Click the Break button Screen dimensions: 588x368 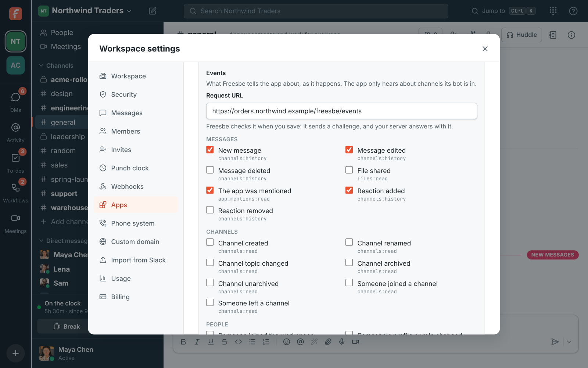coord(67,326)
